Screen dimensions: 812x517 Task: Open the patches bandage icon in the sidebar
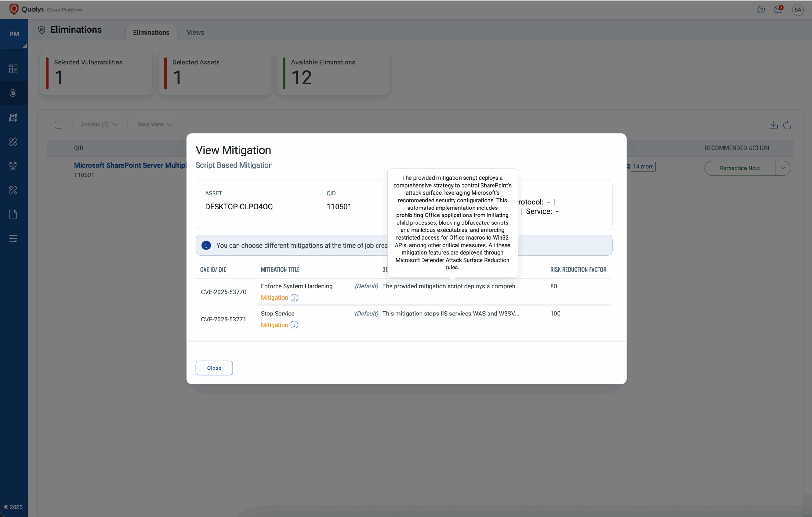(13, 142)
